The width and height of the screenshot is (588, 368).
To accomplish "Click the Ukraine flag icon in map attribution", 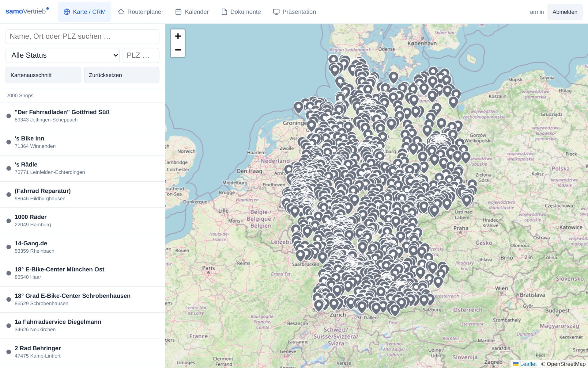I will click(x=516, y=364).
